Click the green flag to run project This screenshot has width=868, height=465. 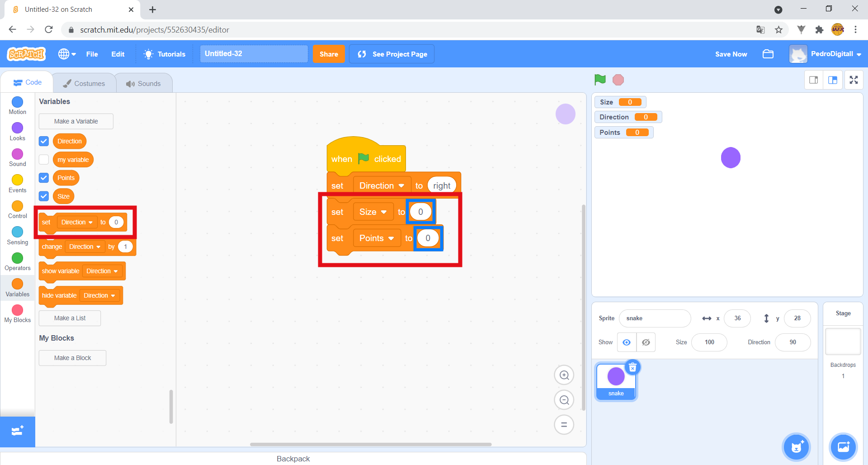600,80
